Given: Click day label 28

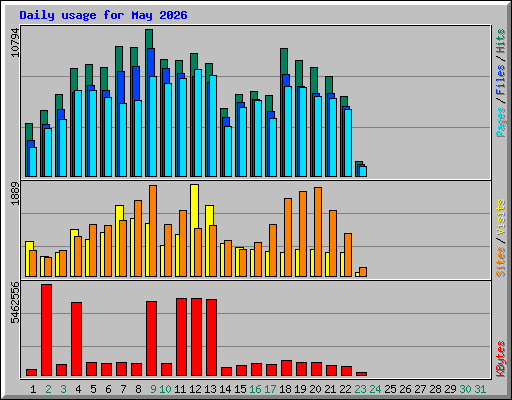Looking at the screenshot, I should point(435,389).
